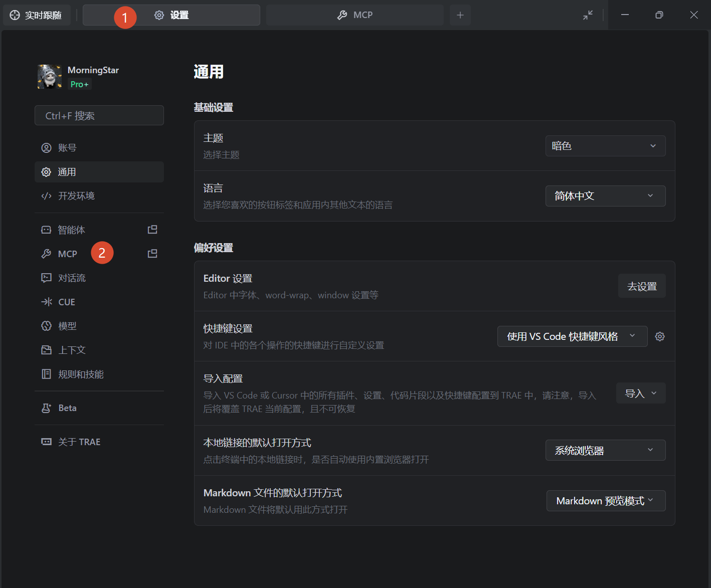Viewport: 711px width, 588px height.
Task: Open external link icon next to 智能体
Action: [x=152, y=230]
